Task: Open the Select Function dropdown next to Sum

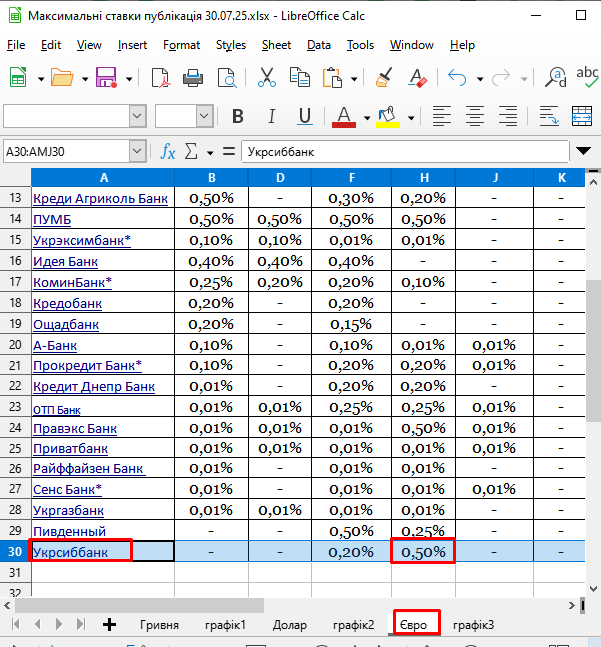Action: tap(210, 153)
